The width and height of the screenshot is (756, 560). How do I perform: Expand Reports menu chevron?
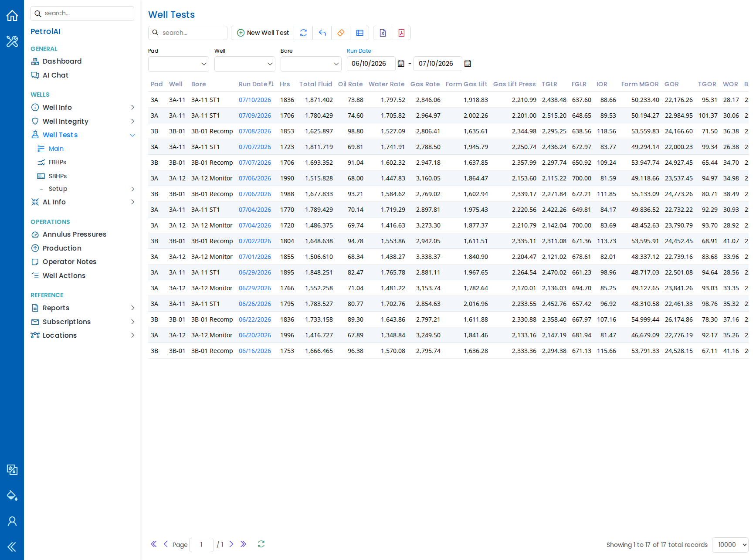tap(132, 308)
